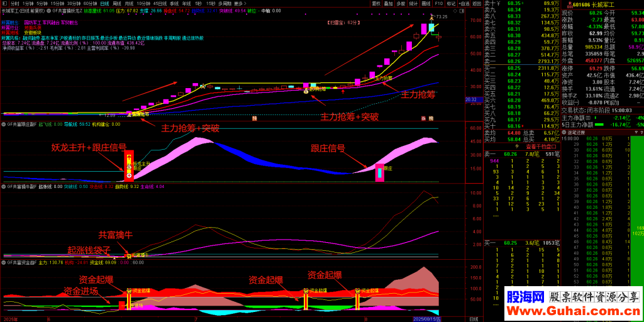The image size is (644, 322).
Task: Toggle the panel layout icon left of 分时
Action: coord(4,3)
